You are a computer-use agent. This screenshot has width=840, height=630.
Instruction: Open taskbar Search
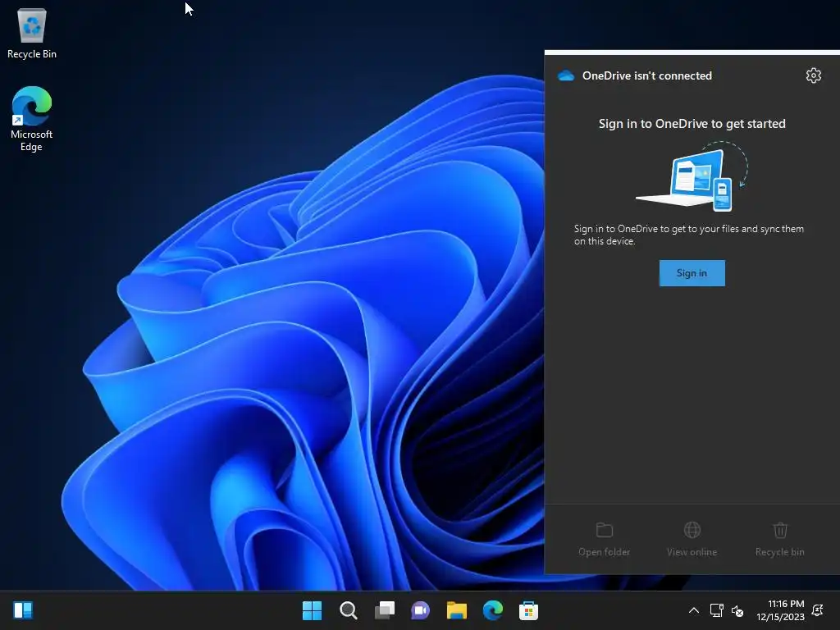[x=348, y=610]
